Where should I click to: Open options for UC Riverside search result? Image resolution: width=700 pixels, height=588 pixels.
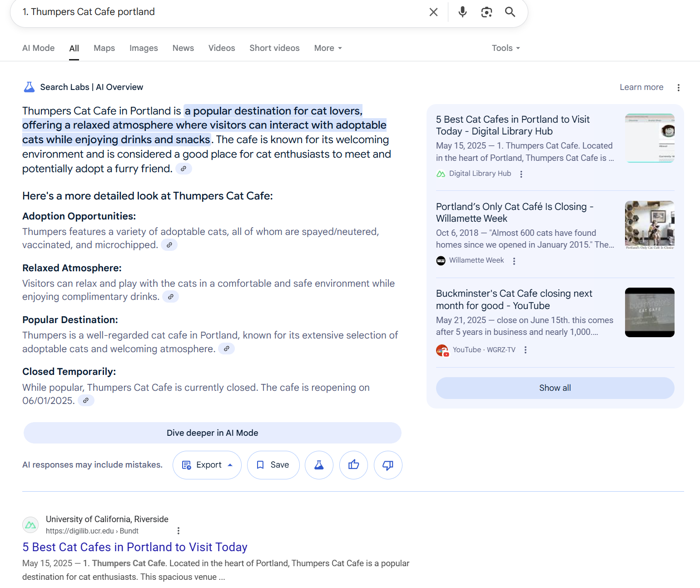[x=178, y=531]
